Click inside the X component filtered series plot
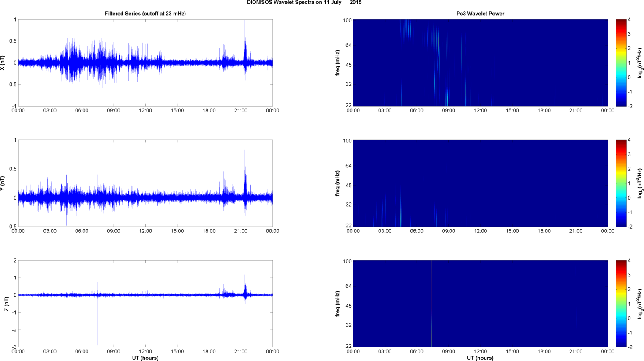The width and height of the screenshot is (644, 361). point(145,63)
